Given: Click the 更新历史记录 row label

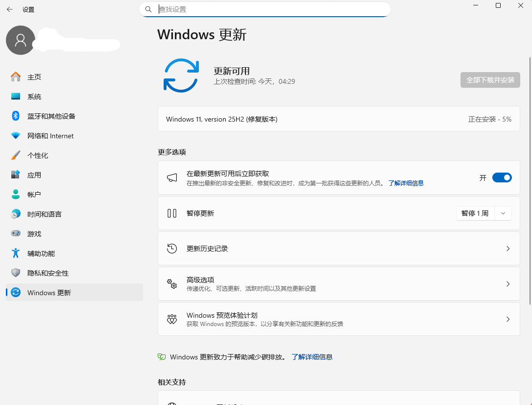Looking at the screenshot, I should (x=207, y=249).
